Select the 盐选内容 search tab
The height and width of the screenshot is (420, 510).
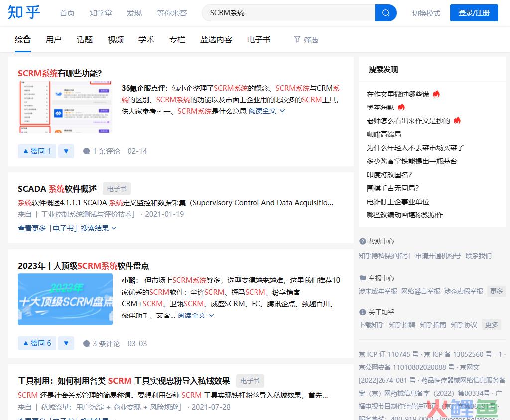[216, 40]
